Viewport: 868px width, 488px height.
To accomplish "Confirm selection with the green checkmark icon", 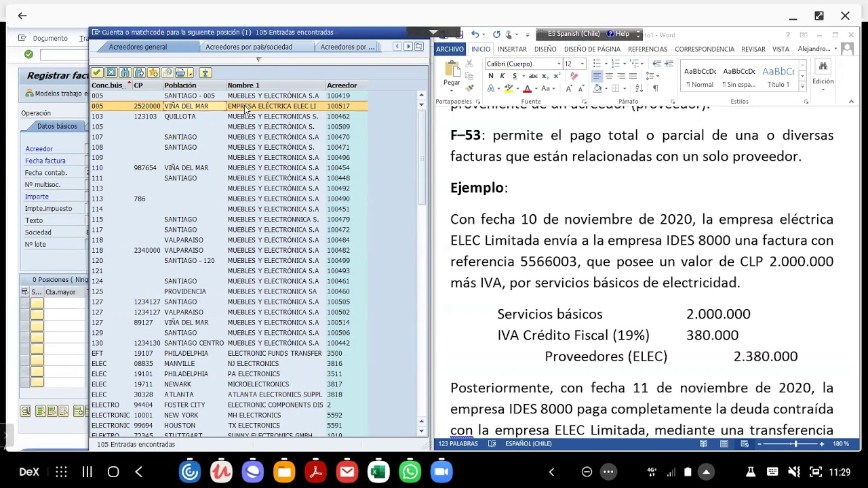I will (x=97, y=73).
